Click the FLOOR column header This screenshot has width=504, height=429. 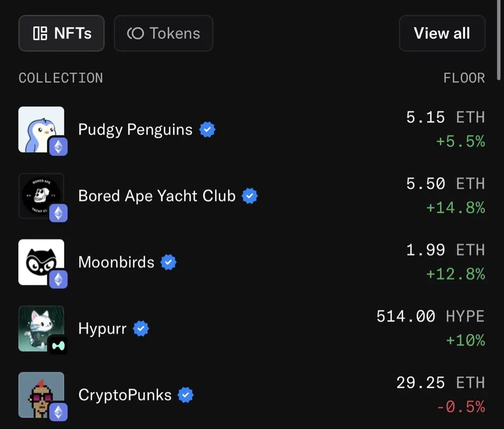coord(464,78)
